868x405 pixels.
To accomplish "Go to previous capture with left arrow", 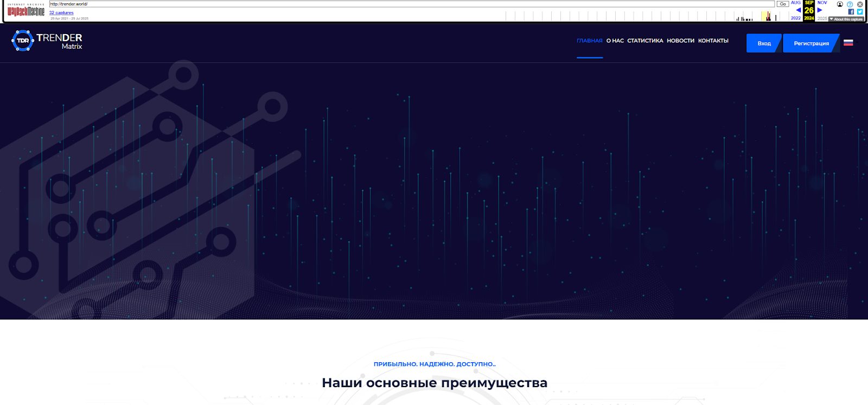I will (798, 10).
